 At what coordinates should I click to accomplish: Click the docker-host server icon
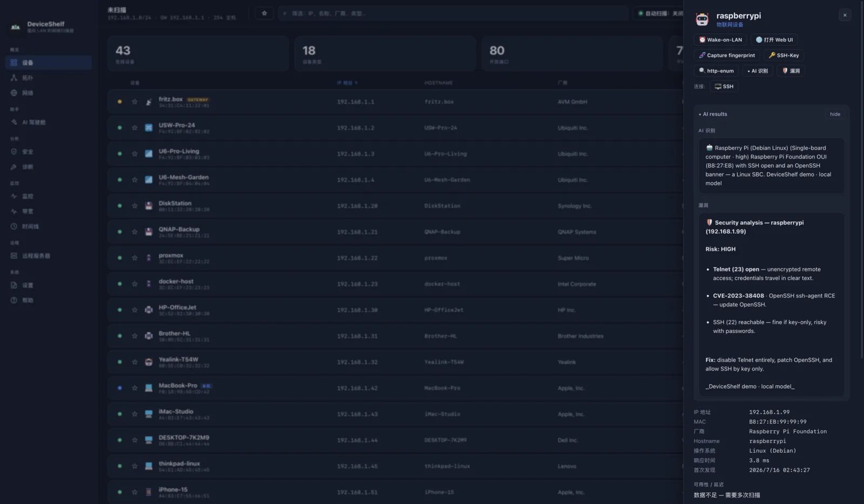pyautogui.click(x=148, y=284)
